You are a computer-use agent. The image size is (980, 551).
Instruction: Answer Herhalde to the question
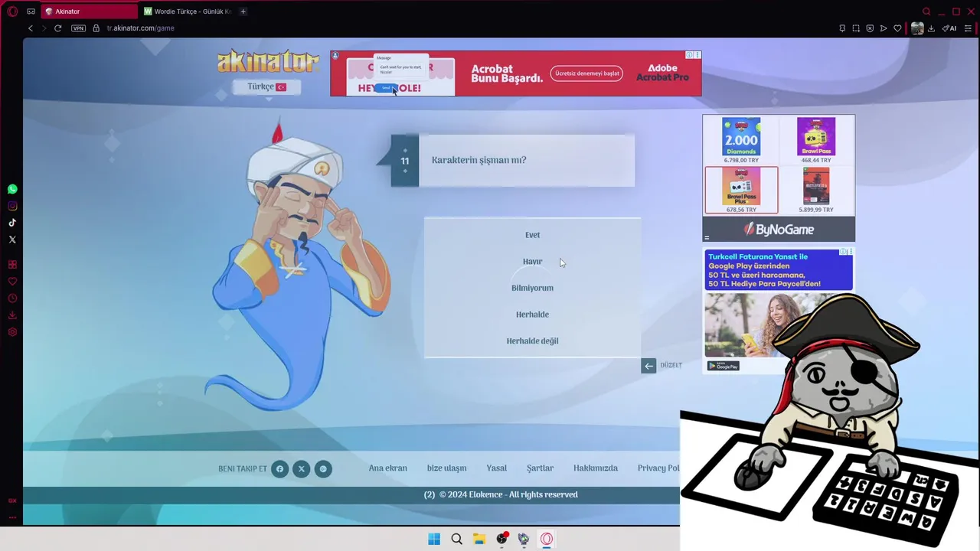532,315
